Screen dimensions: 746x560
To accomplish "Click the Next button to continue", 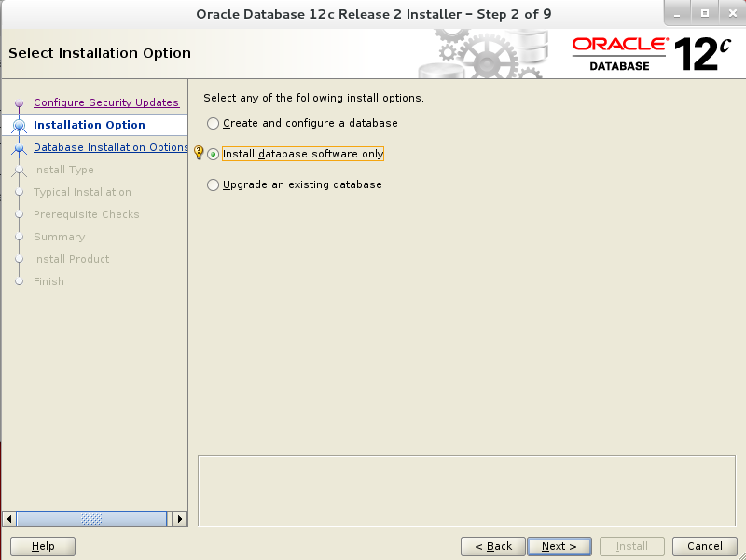I will pos(559,546).
